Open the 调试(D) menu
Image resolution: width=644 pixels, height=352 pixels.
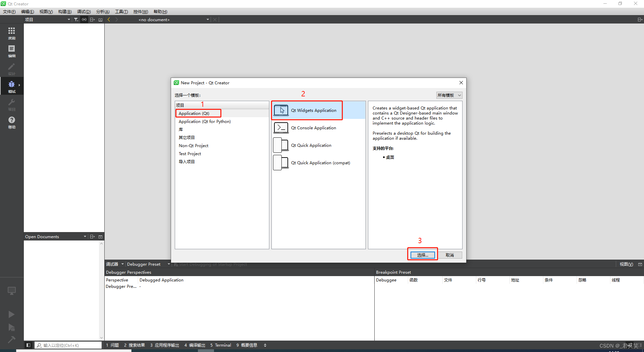pyautogui.click(x=84, y=12)
